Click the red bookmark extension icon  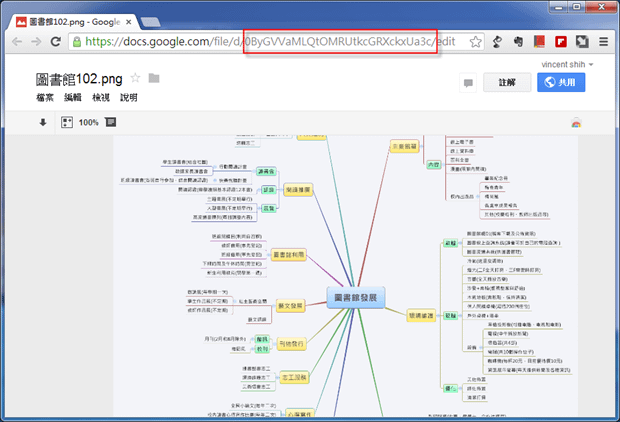[x=539, y=41]
